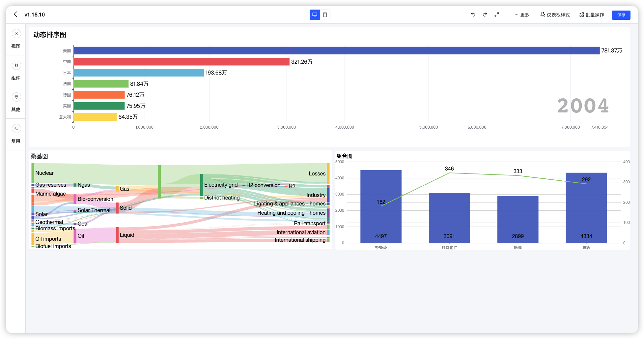
Task: Open the 其他 other panel
Action: 16,103
